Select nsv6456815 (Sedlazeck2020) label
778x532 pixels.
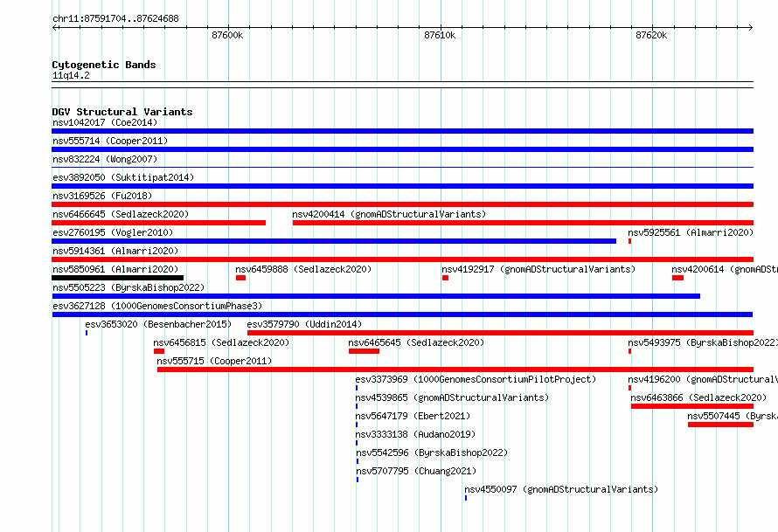pyautogui.click(x=221, y=342)
